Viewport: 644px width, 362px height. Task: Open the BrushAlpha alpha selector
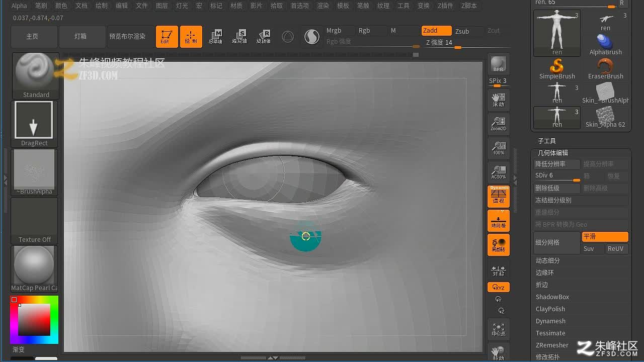click(x=34, y=172)
